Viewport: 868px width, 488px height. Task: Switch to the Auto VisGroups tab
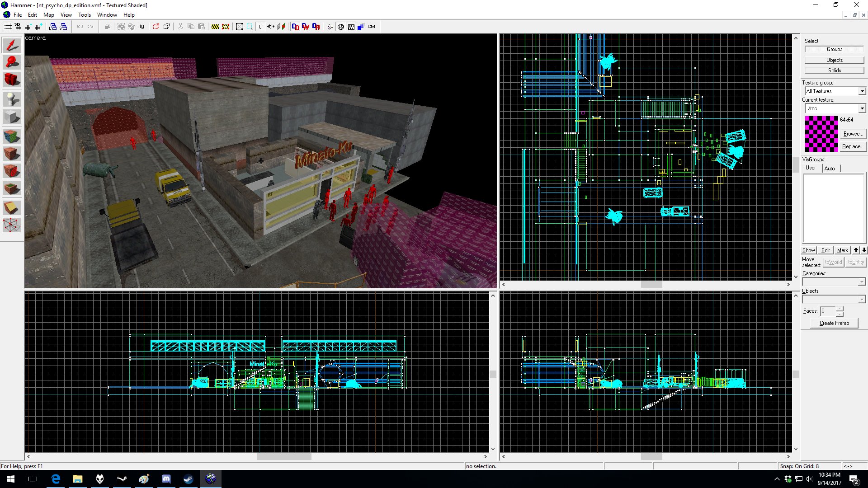(x=830, y=169)
